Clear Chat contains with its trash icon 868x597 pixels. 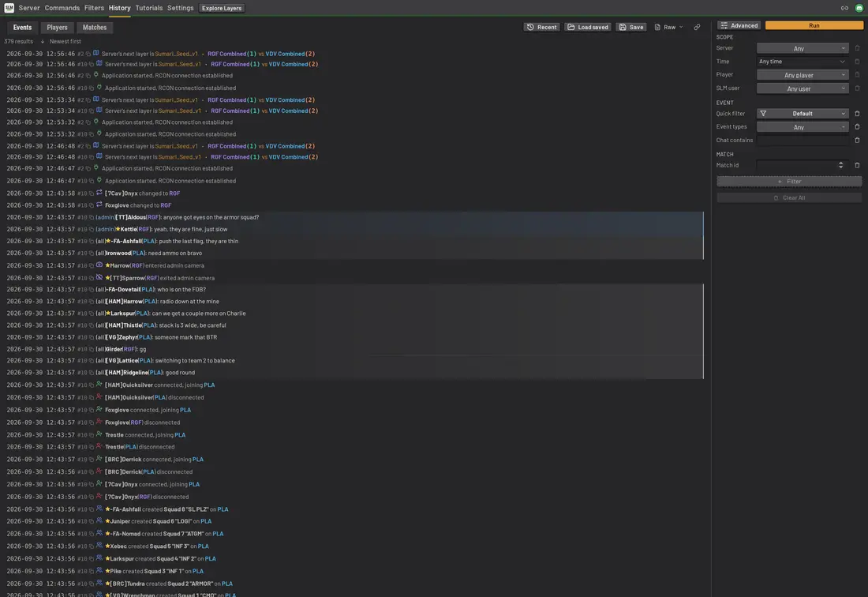click(x=857, y=140)
